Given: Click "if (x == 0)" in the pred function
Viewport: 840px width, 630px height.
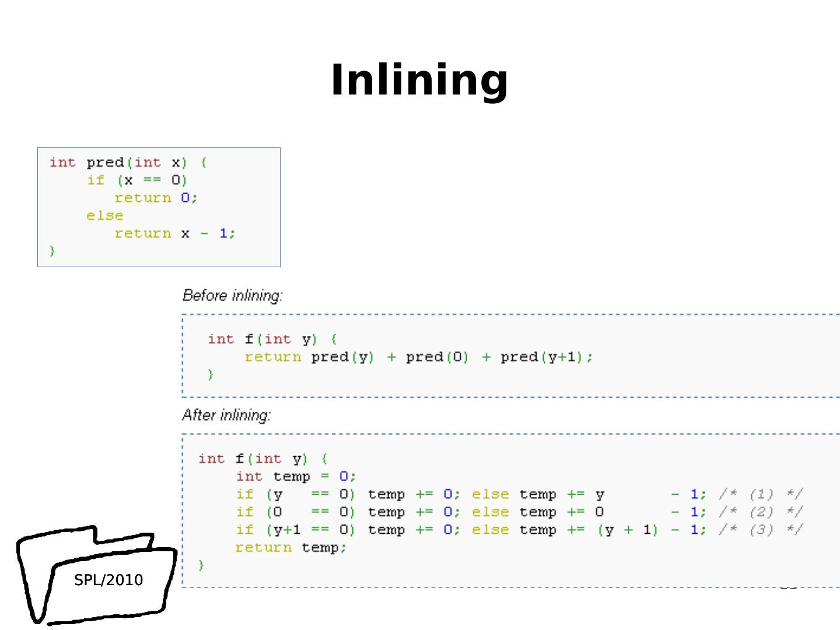Looking at the screenshot, I should pos(136,180).
